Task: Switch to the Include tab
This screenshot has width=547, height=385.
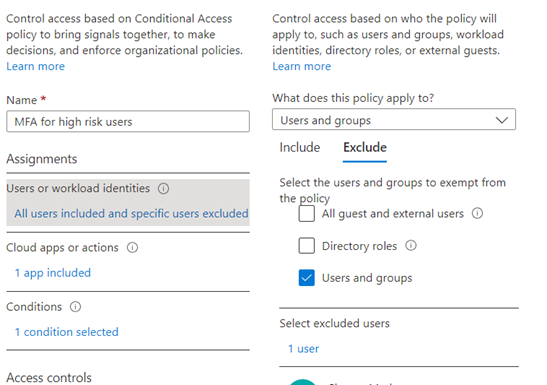Action: pos(300,148)
